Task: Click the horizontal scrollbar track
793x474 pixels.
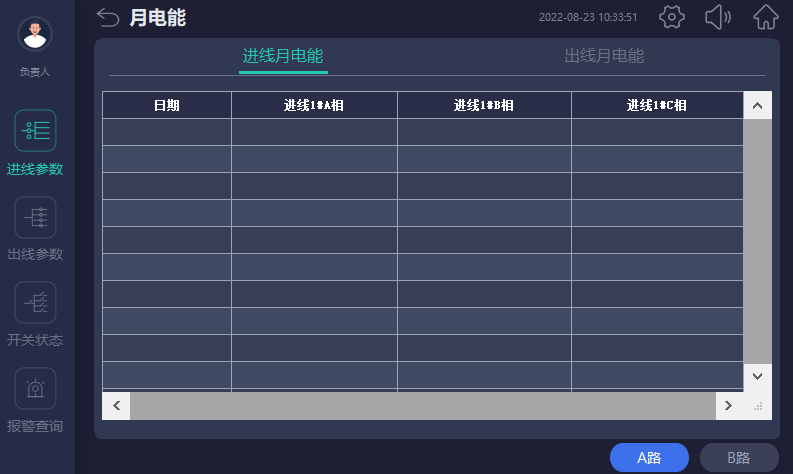Action: (x=423, y=406)
